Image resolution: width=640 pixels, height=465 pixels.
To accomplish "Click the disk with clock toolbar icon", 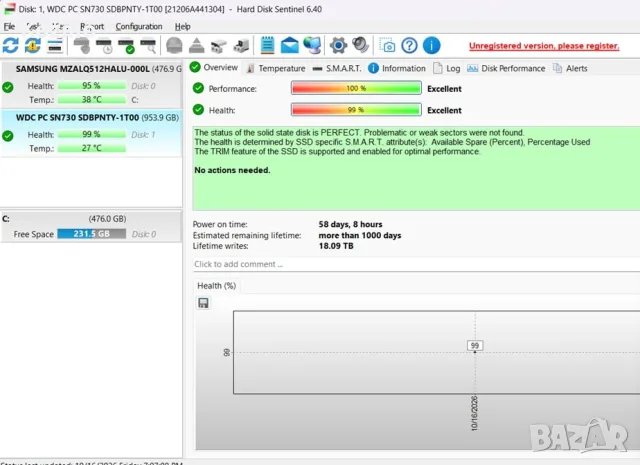I will click(x=104, y=46).
